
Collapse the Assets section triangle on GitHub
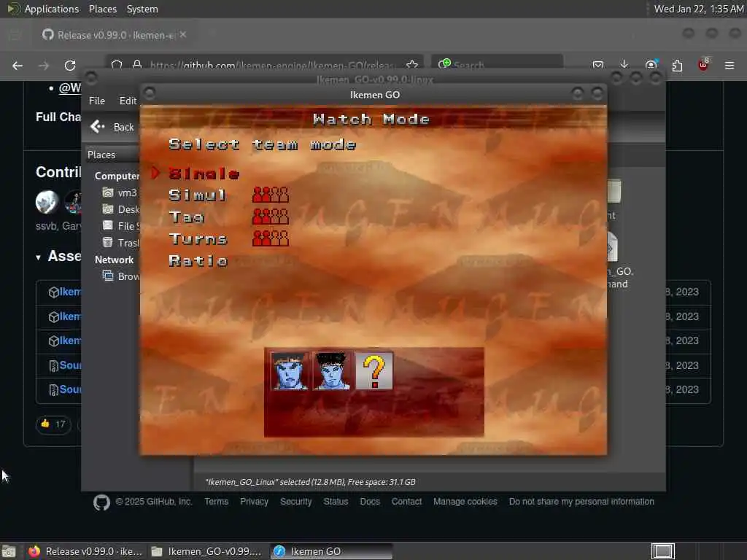tap(38, 257)
